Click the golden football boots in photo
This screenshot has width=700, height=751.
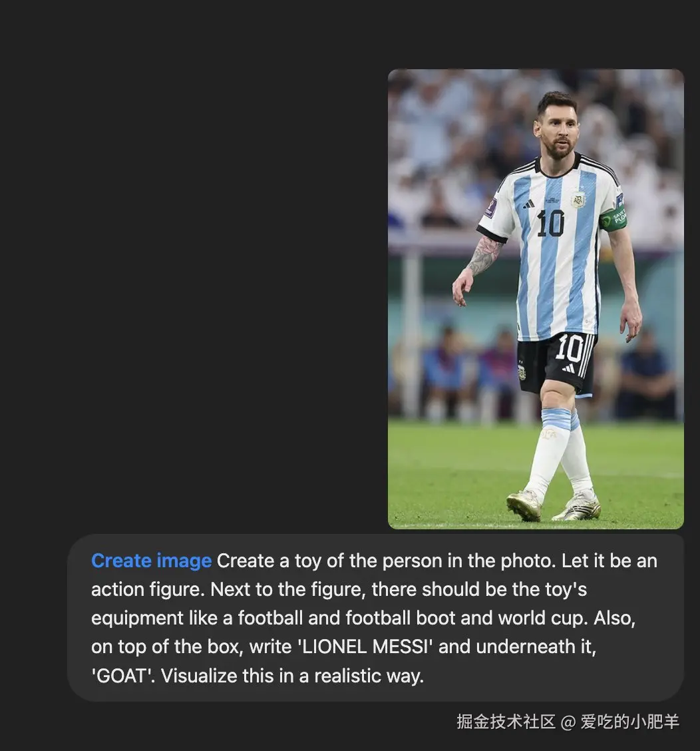[553, 506]
